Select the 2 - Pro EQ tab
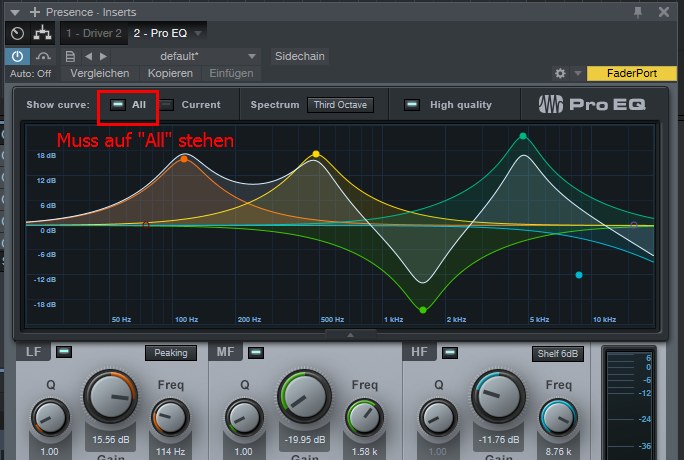Screen dimensions: 684x460 coord(160,33)
